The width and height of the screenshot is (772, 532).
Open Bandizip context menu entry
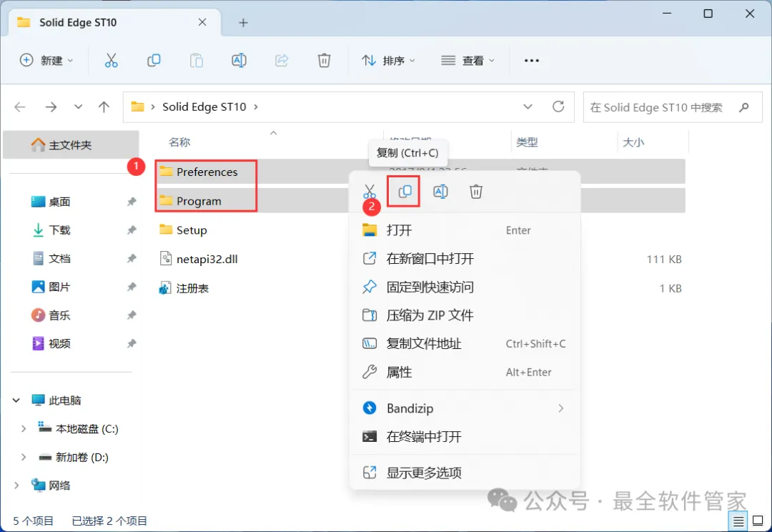(465, 408)
